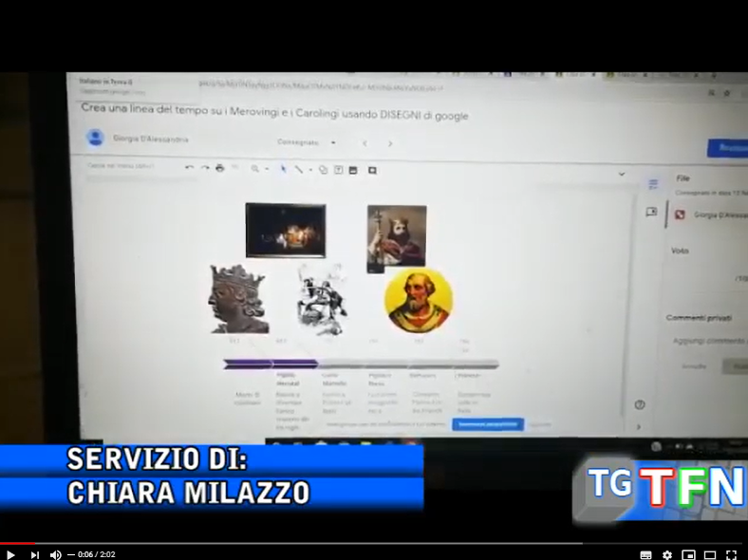Adjust the YouTube volume slider
The height and width of the screenshot is (560, 748).
pos(71,554)
